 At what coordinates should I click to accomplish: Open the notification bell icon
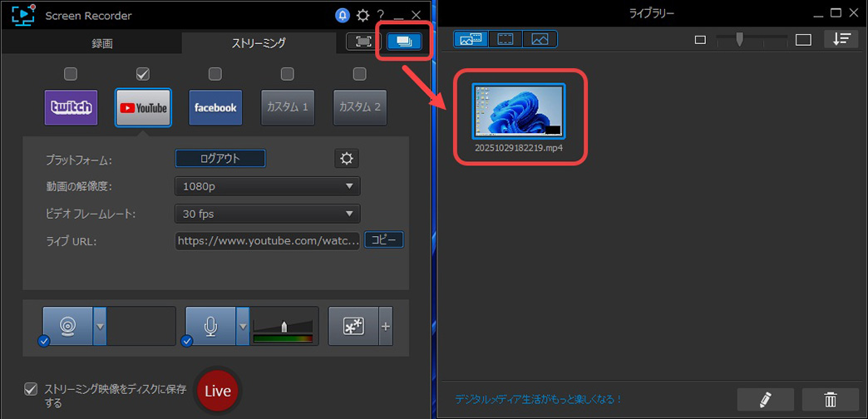tap(343, 15)
